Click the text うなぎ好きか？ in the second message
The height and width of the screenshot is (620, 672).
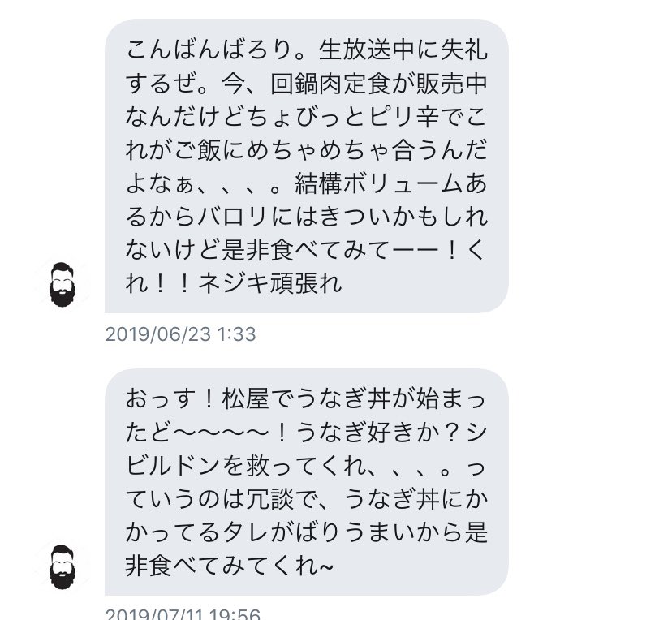coord(378,433)
